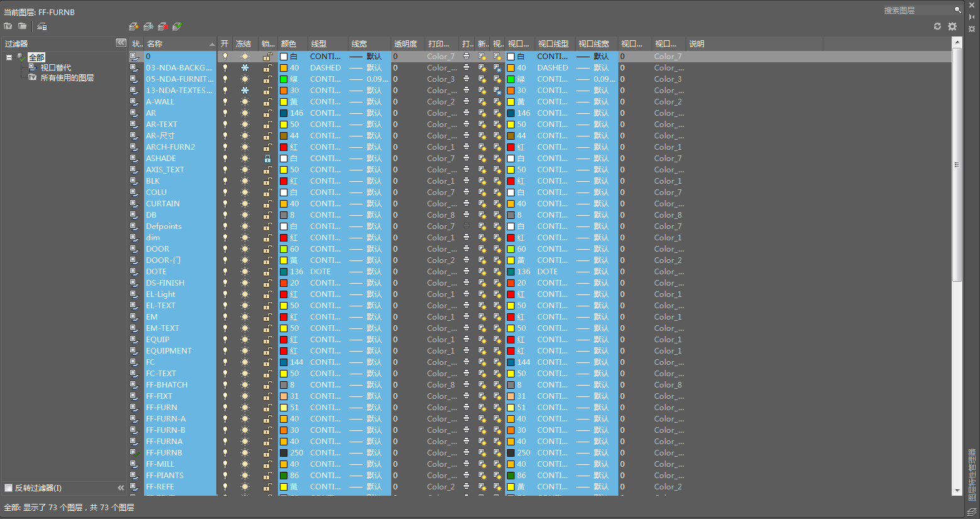Open the lineweight cell of 05-NDA-FURNIT layer
This screenshot has width=980, height=519.
369,79
